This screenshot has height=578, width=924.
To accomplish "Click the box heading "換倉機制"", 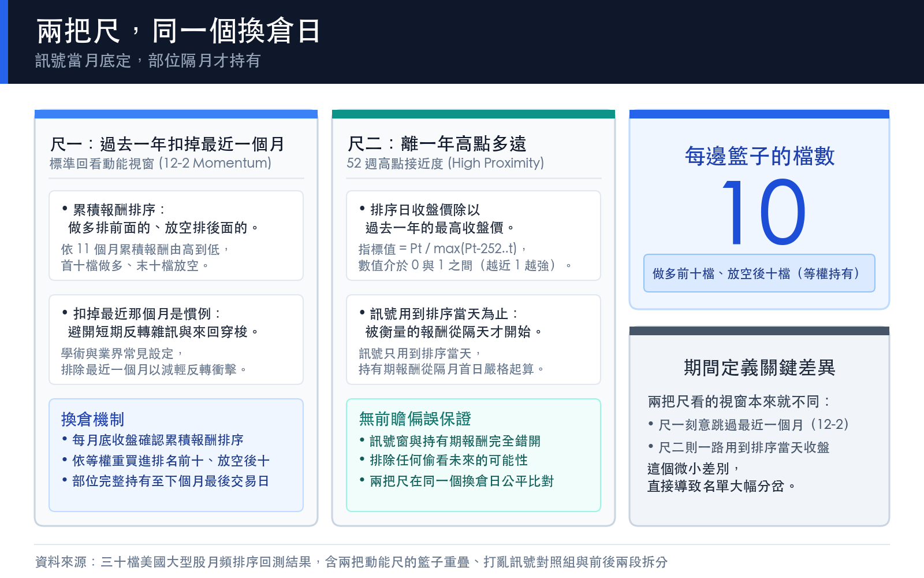I will click(x=93, y=419).
